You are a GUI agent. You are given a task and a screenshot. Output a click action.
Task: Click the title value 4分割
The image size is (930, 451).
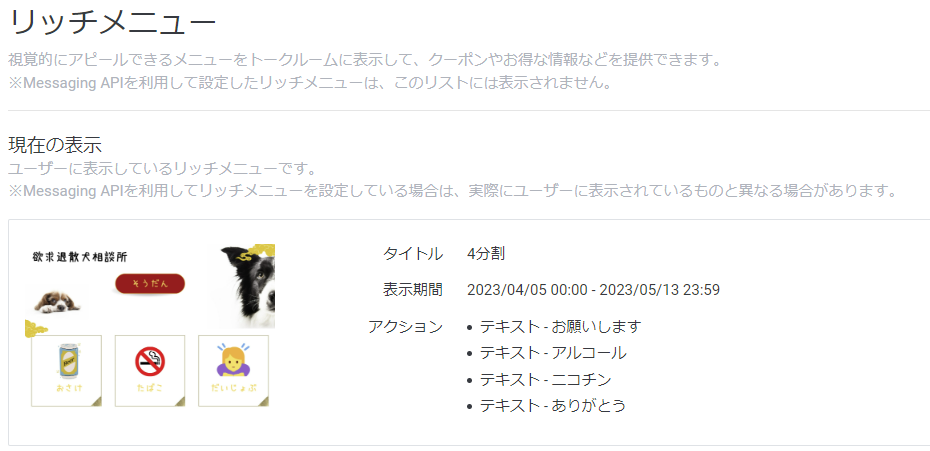click(x=486, y=254)
